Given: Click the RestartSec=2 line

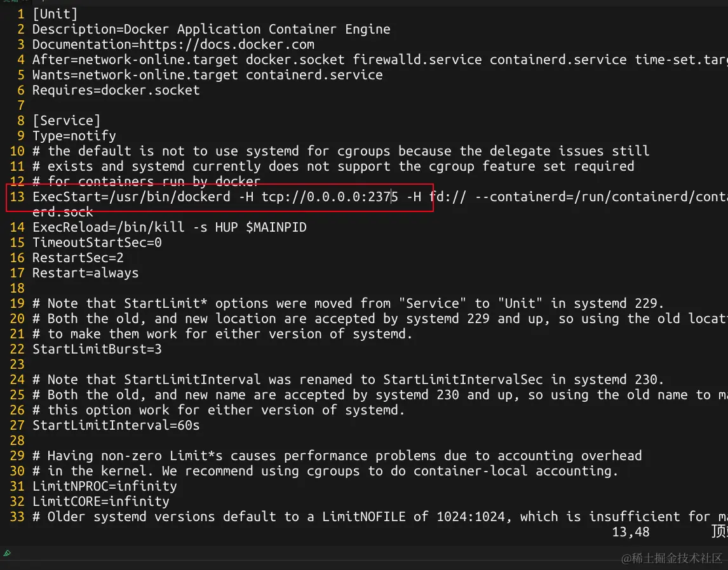Looking at the screenshot, I should [x=78, y=258].
